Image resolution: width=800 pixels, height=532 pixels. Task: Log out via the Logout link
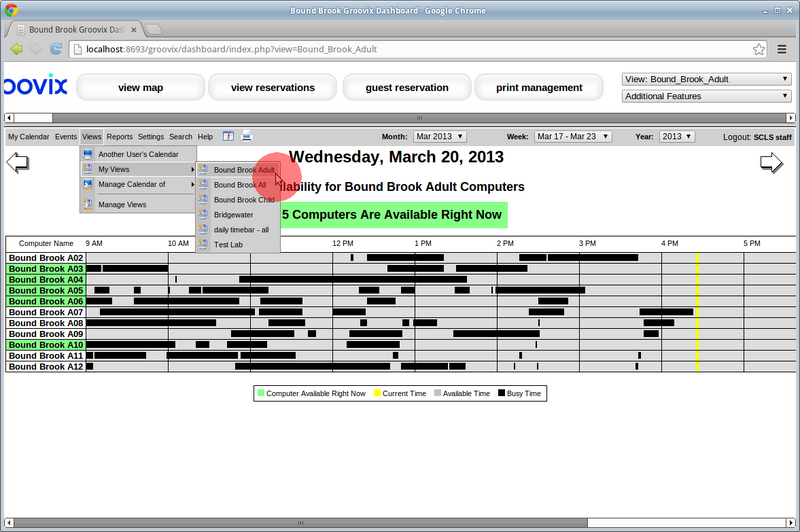point(757,137)
